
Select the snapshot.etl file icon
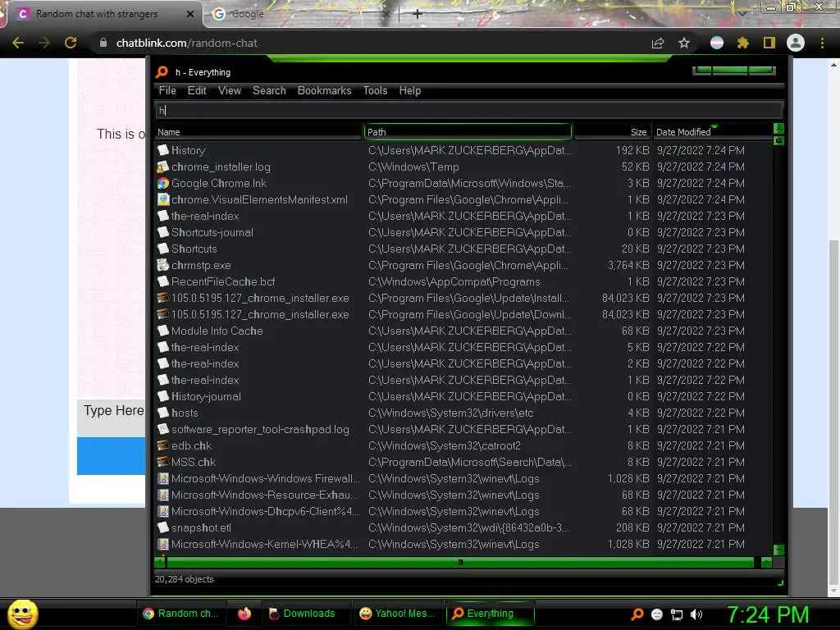[x=163, y=527]
